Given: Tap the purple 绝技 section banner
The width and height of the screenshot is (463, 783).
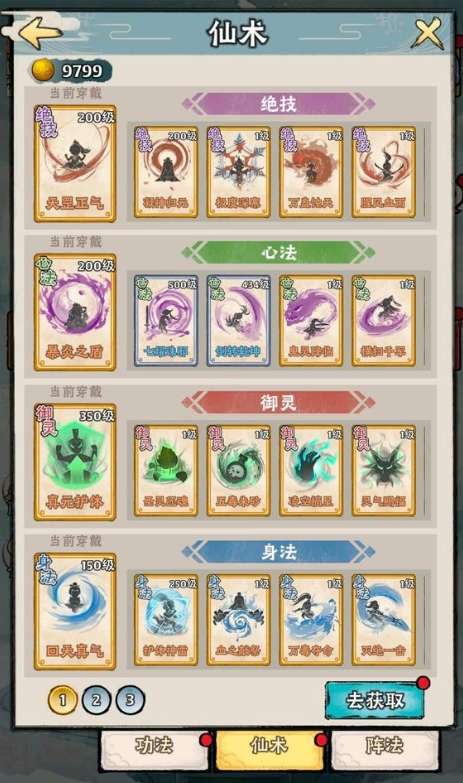Looking at the screenshot, I should pyautogui.click(x=278, y=104).
